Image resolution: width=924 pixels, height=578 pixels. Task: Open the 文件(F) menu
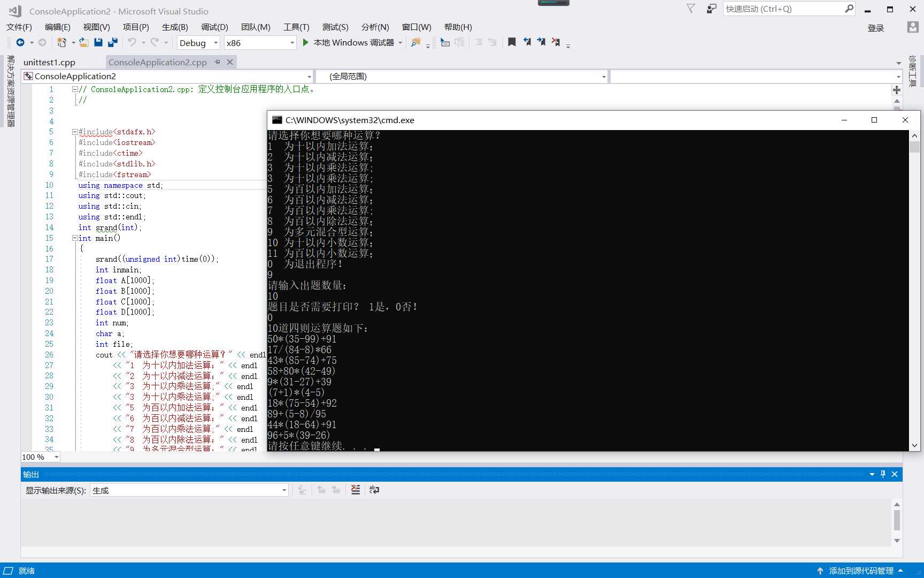[19, 27]
